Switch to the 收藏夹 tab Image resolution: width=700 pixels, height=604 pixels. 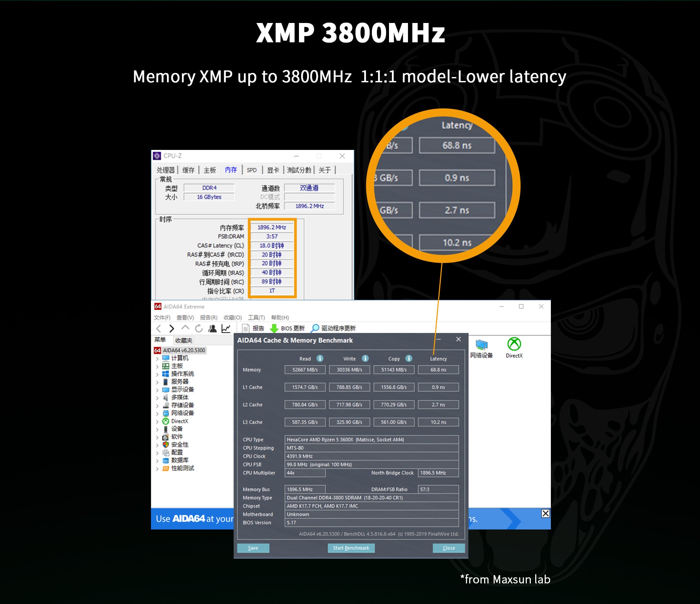183,341
